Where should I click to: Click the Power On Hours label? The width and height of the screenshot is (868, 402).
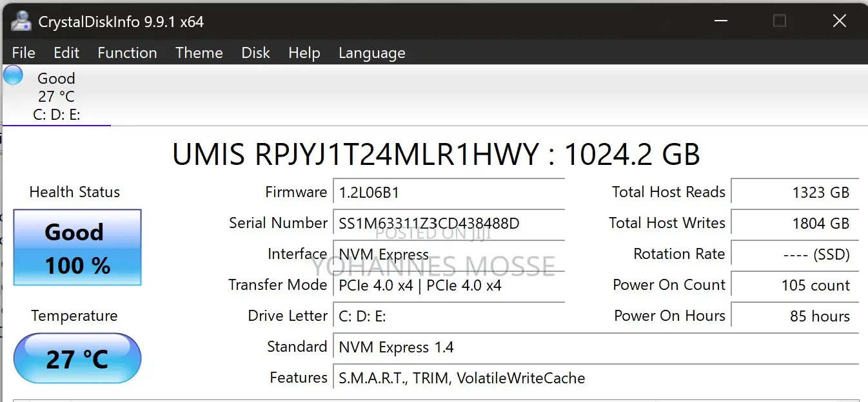(x=669, y=316)
